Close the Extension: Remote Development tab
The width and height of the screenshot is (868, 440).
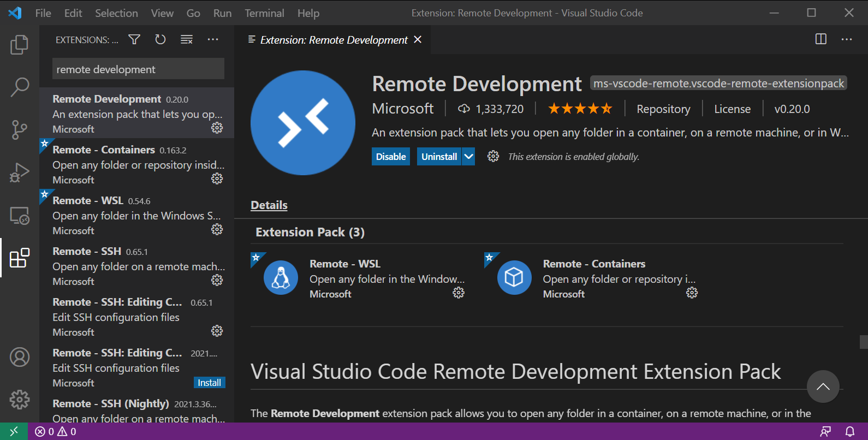[x=418, y=39]
